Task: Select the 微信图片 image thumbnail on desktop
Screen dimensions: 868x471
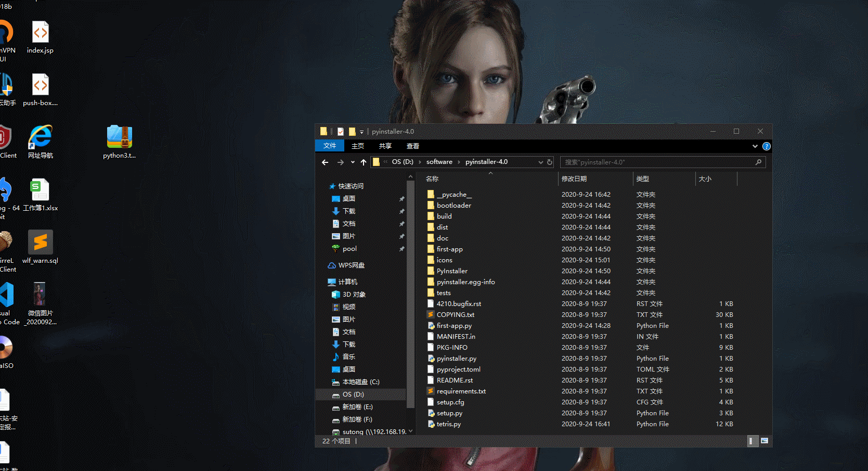Action: pos(40,303)
